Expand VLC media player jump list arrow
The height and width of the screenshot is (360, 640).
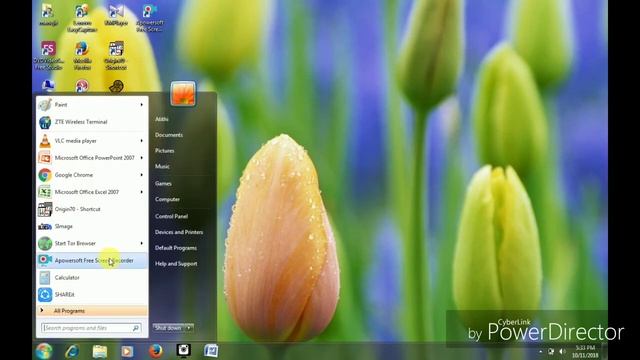pyautogui.click(x=142, y=141)
